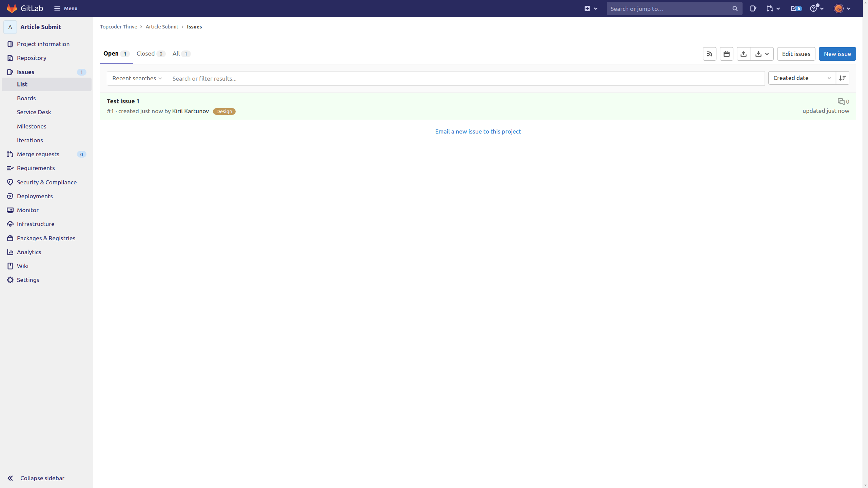Click the comments icon on Test issue 1
Image resolution: width=868 pixels, height=488 pixels.
[841, 102]
